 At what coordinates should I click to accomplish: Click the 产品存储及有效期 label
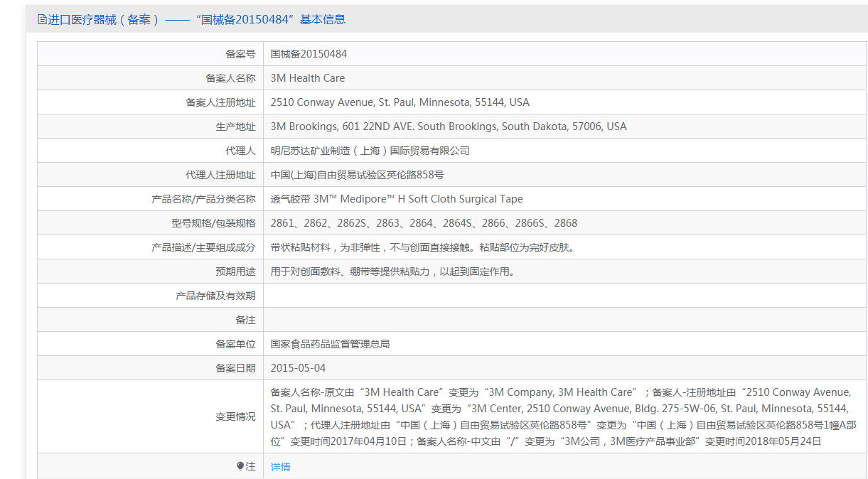(x=215, y=296)
